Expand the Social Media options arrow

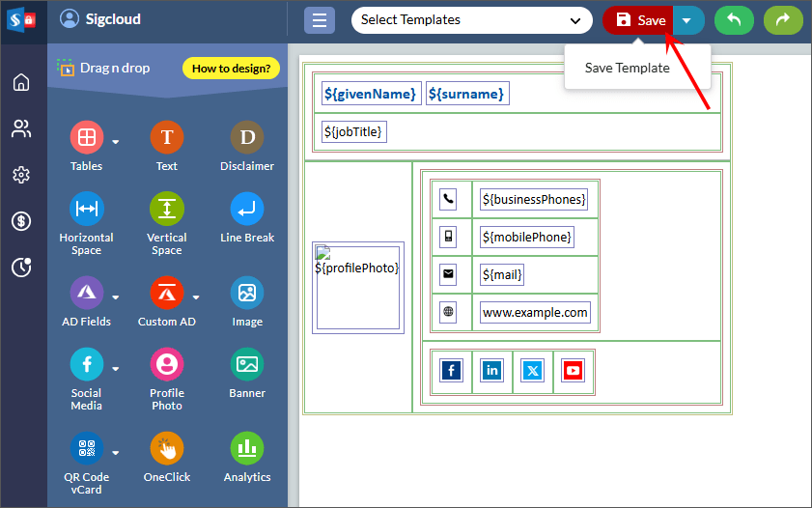116,368
